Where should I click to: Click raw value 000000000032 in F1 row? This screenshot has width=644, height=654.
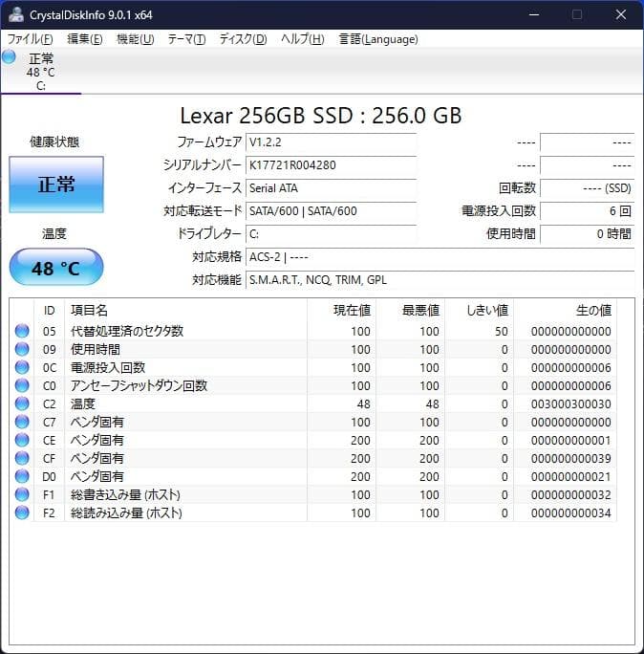click(571, 495)
